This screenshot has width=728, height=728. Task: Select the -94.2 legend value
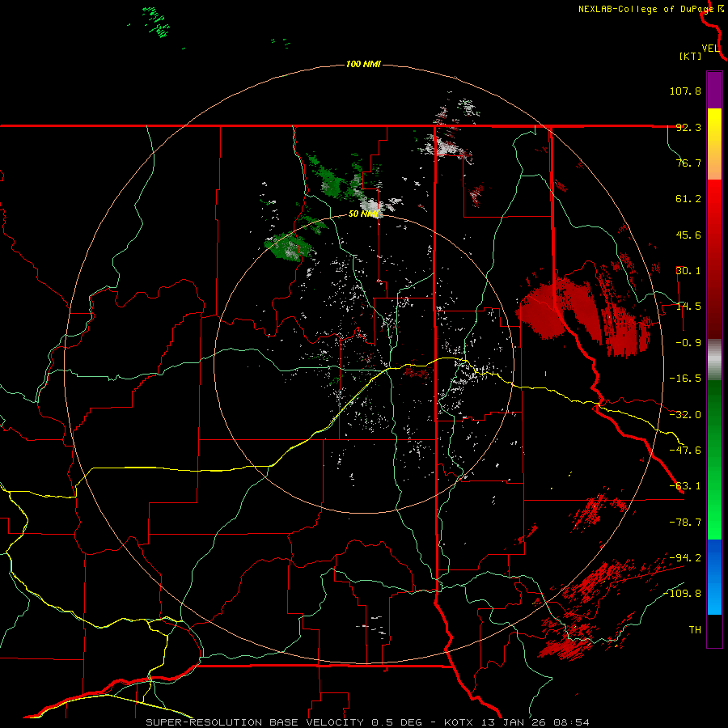coord(685,558)
